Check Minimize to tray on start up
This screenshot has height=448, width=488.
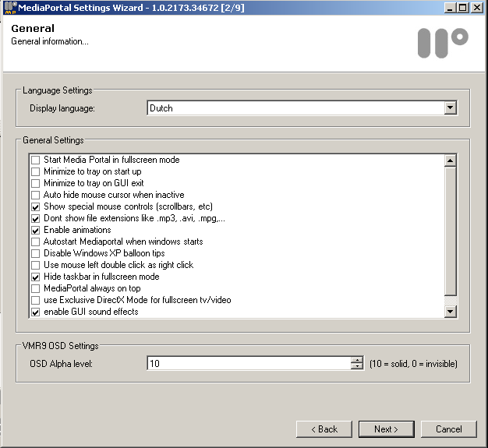36,171
